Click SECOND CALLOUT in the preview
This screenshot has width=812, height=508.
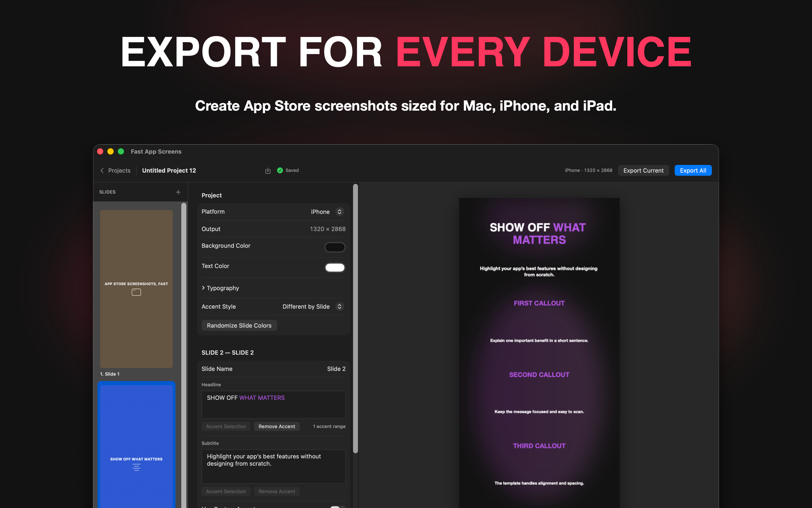[539, 375]
